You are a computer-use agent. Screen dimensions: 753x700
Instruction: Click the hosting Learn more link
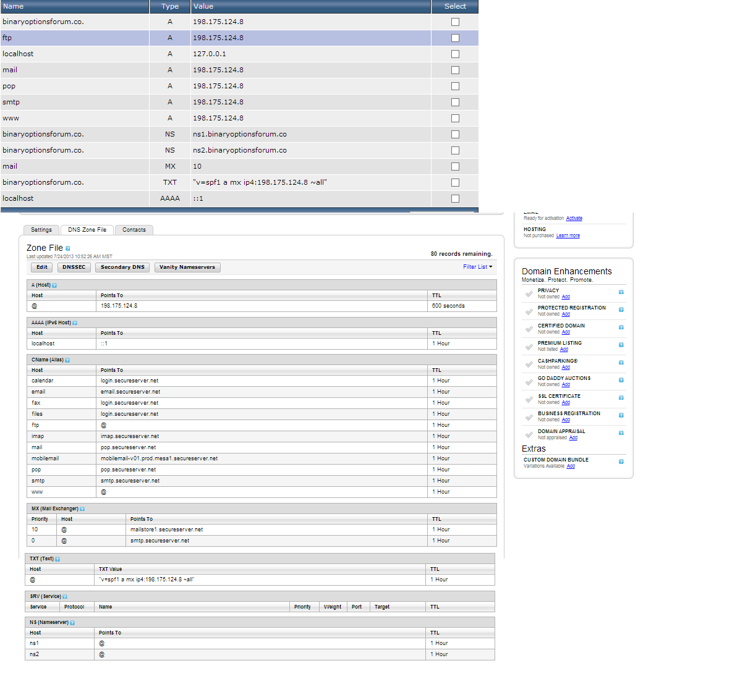[x=568, y=236]
